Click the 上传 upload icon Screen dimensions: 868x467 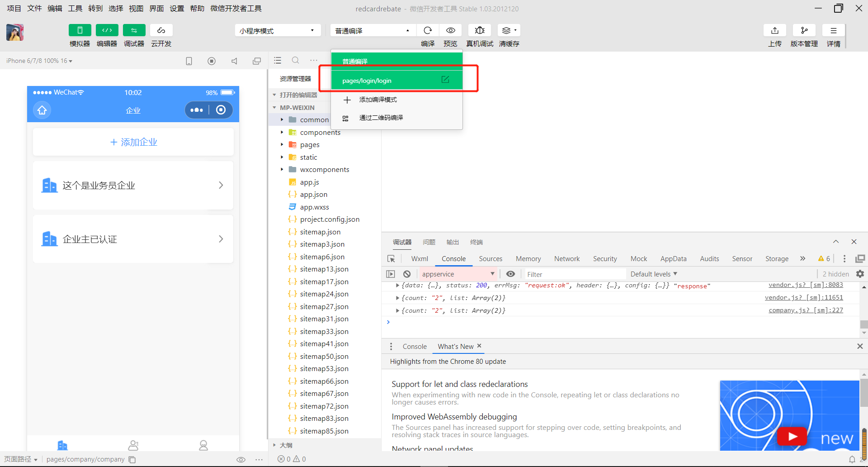(x=775, y=30)
